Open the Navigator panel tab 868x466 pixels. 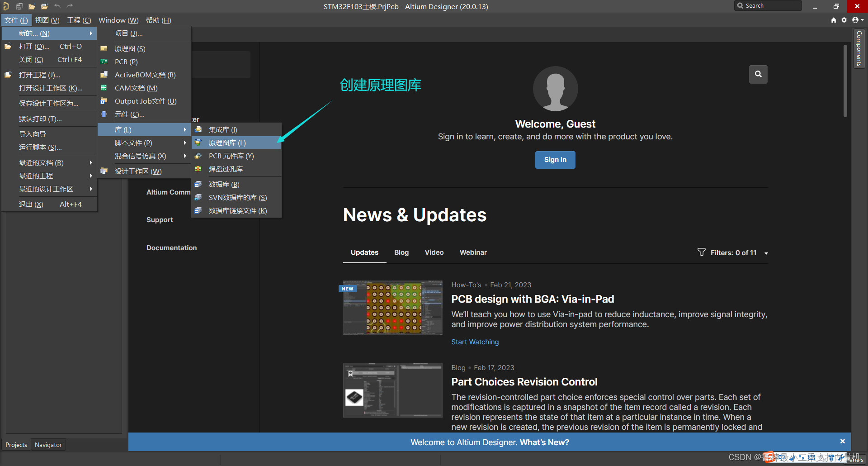point(48,445)
